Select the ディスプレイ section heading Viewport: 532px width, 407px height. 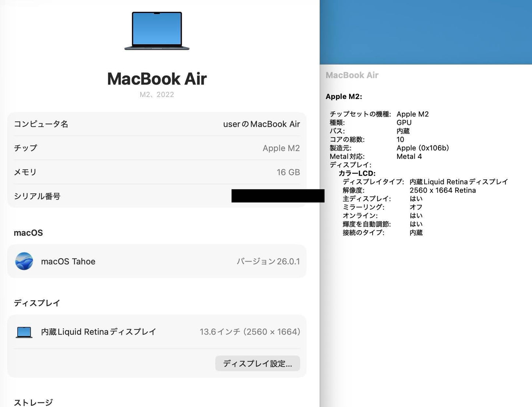pos(37,303)
